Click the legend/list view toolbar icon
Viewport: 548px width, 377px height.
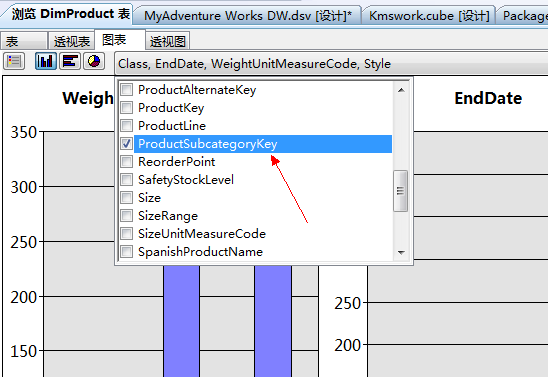coord(14,61)
